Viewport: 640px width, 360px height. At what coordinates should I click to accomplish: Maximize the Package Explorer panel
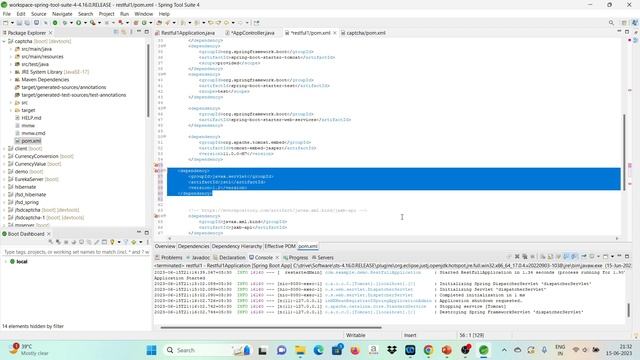(147, 32)
